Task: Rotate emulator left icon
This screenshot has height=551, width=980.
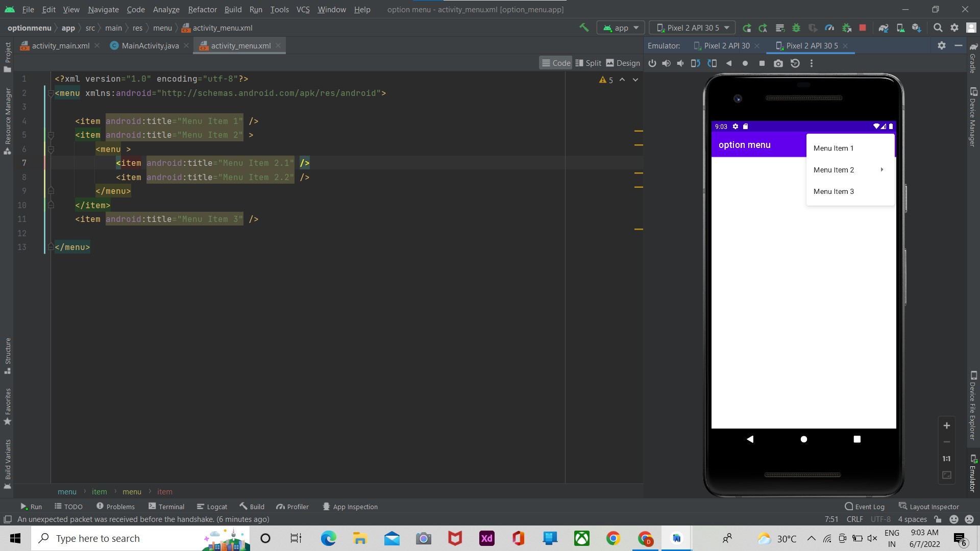Action: coord(695,63)
